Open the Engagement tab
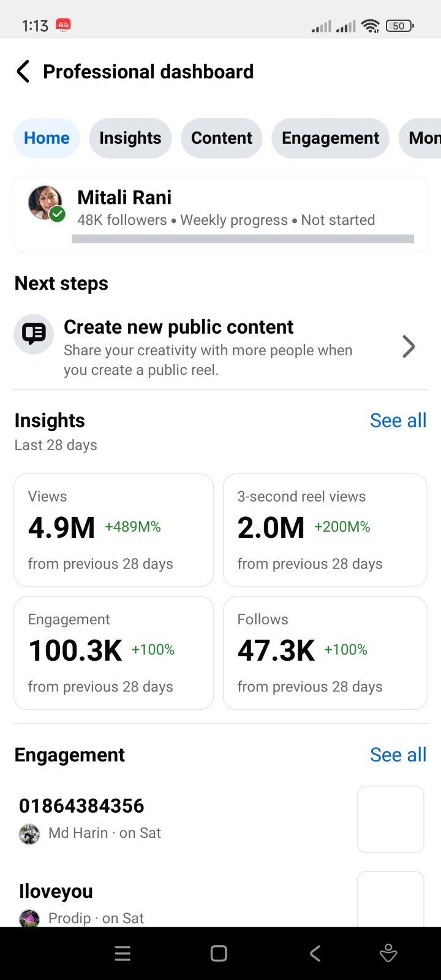 click(x=331, y=138)
